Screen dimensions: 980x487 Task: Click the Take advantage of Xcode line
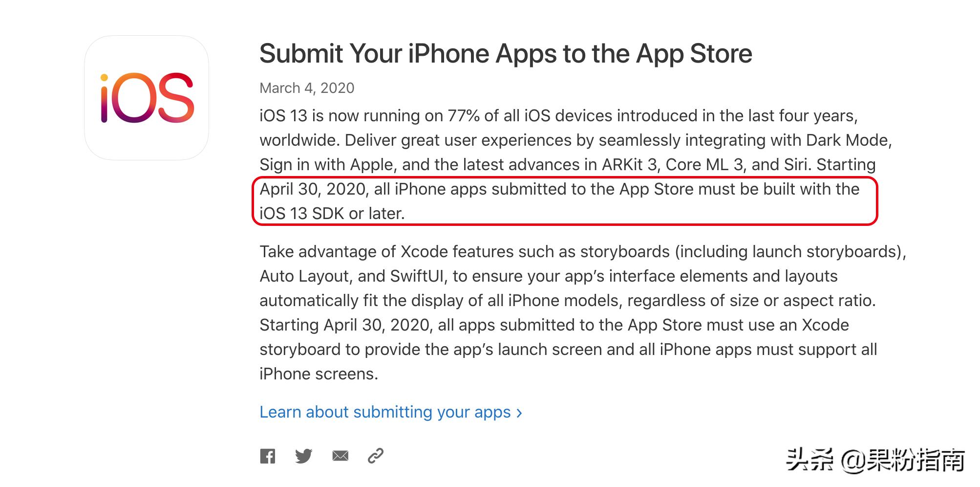point(583,252)
